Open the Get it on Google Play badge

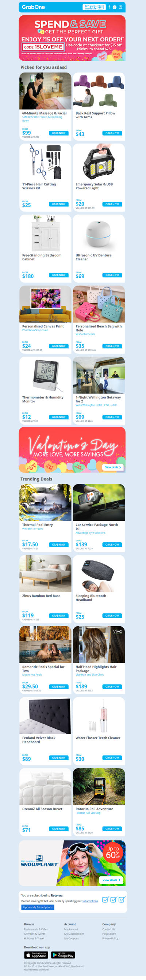[x=63, y=955]
